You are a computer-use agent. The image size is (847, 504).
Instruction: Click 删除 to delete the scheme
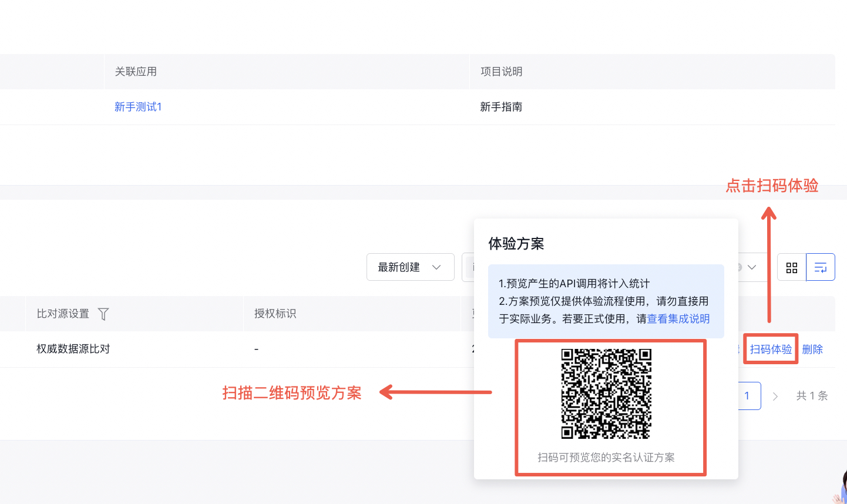812,350
